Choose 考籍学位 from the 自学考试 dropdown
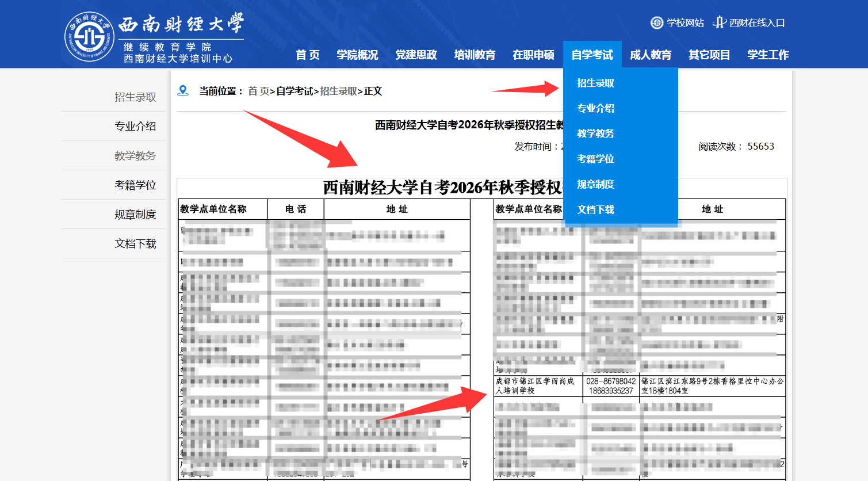 pyautogui.click(x=595, y=159)
